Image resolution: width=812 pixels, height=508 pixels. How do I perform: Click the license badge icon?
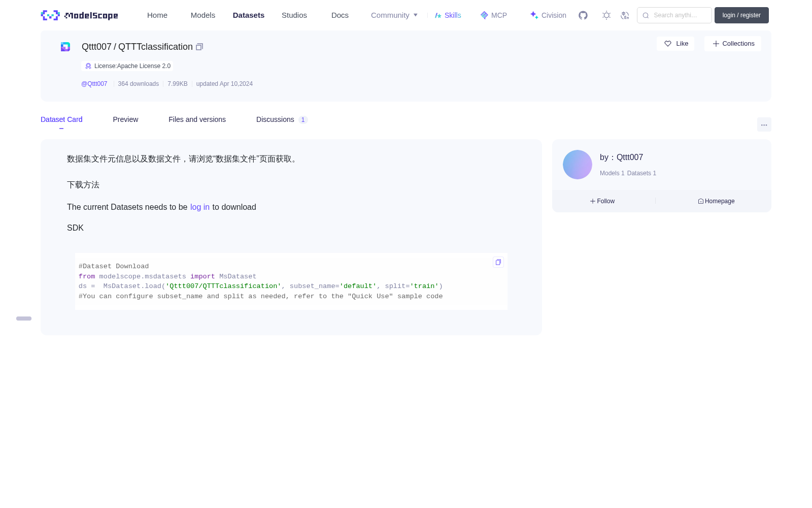pos(88,66)
